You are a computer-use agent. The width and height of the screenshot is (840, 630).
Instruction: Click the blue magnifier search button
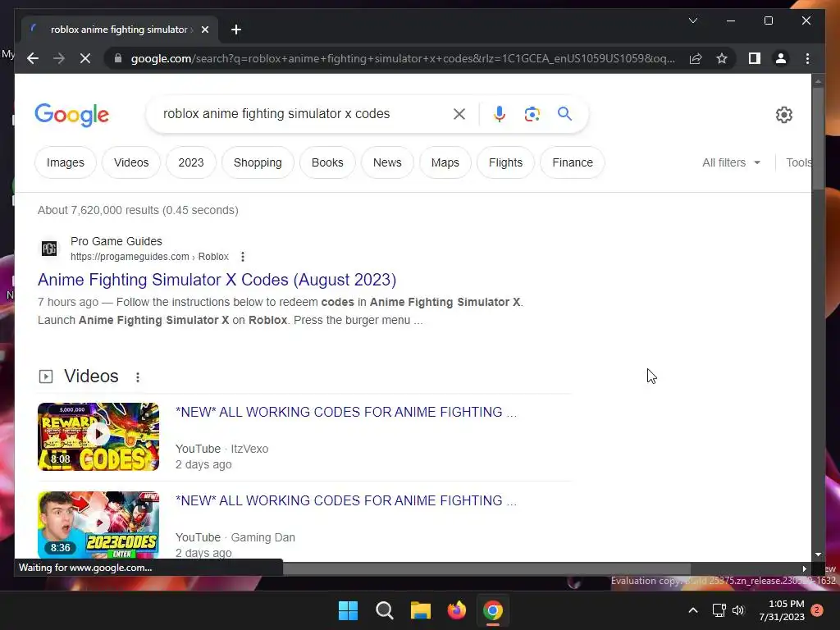[564, 113]
